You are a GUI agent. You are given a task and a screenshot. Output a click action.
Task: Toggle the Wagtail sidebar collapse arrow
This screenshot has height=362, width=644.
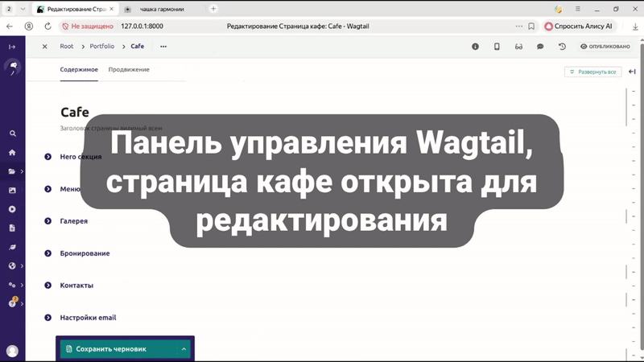pyautogui.click(x=12, y=47)
